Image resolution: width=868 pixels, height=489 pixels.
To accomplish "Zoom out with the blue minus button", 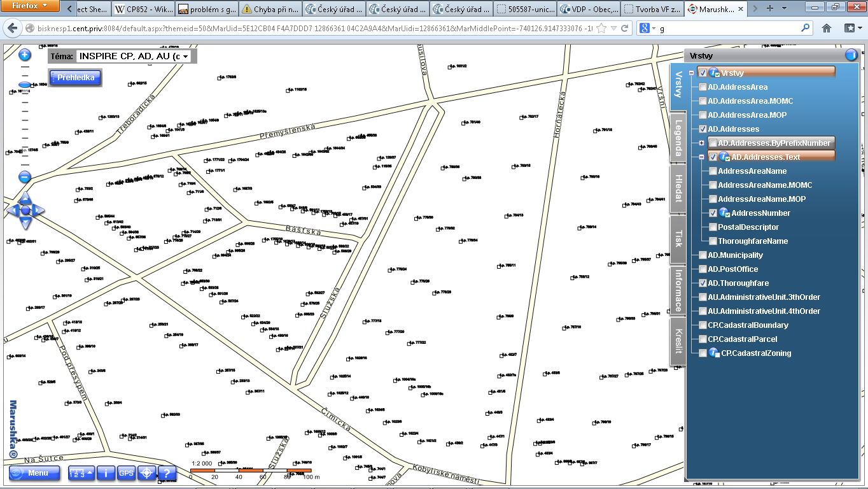I will (25, 177).
